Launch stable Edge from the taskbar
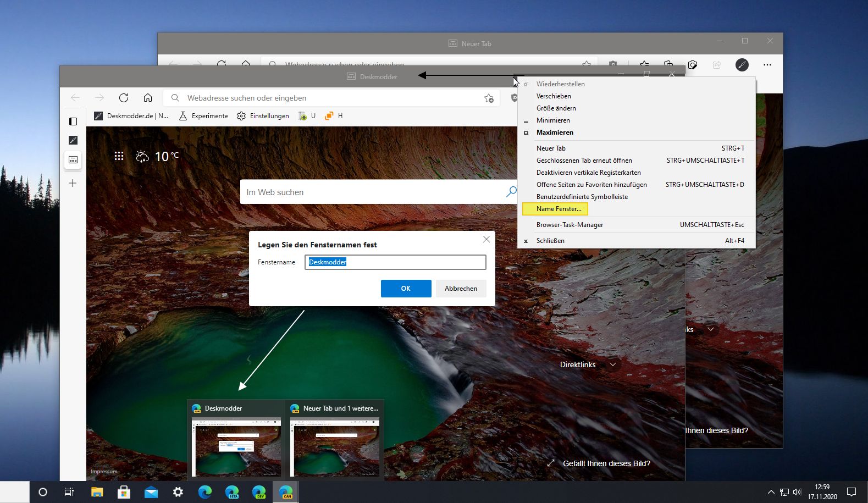The width and height of the screenshot is (868, 503). click(205, 492)
